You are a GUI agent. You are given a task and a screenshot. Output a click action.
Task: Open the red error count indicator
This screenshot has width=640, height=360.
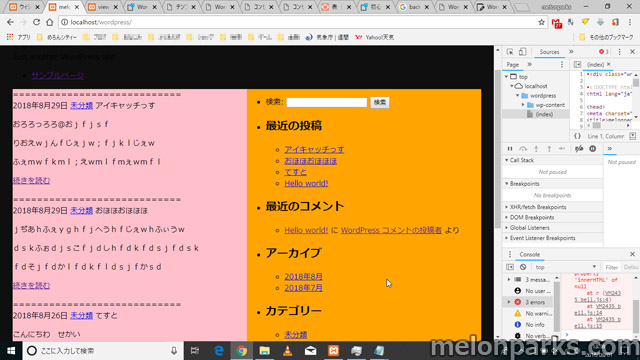(x=604, y=52)
